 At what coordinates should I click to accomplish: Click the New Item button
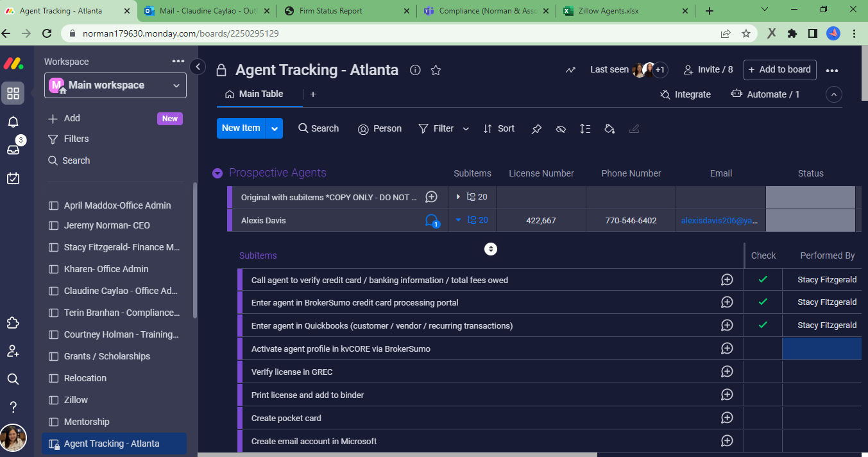pyautogui.click(x=241, y=128)
